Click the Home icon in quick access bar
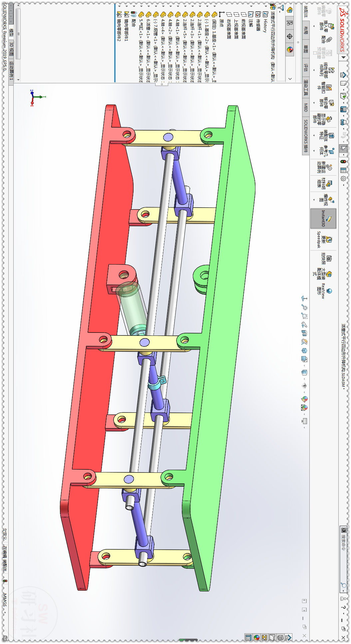The image size is (351, 644). pos(343,75)
